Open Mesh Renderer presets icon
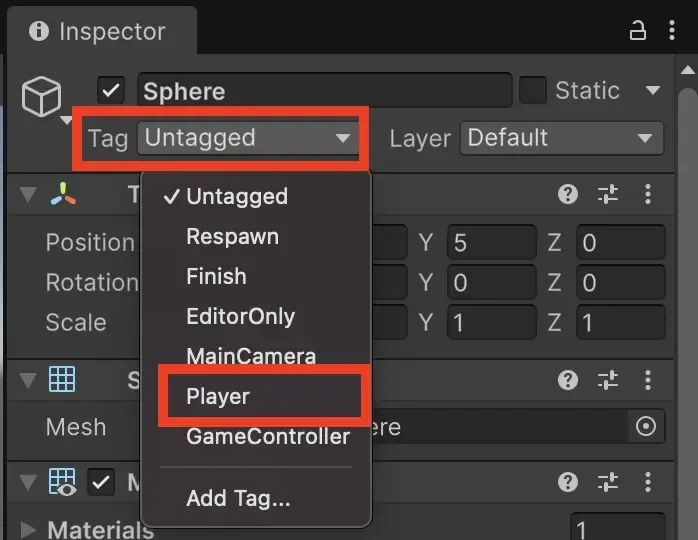The width and height of the screenshot is (698, 540). click(x=609, y=483)
